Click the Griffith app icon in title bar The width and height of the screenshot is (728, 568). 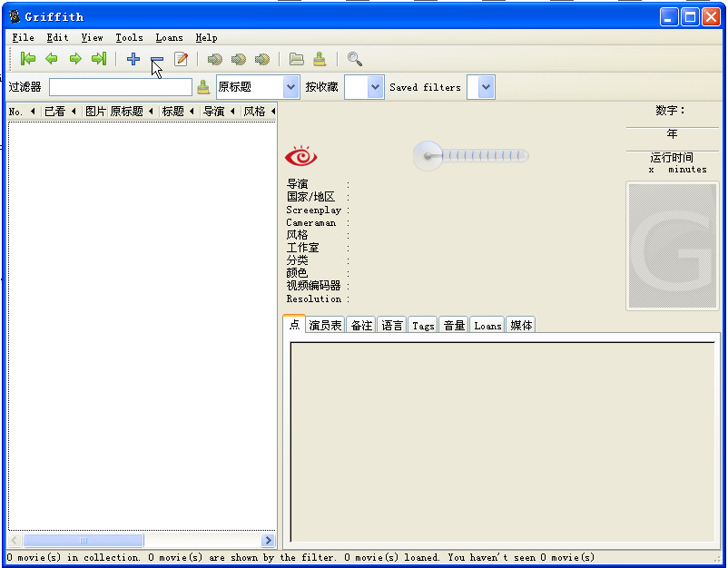point(15,16)
